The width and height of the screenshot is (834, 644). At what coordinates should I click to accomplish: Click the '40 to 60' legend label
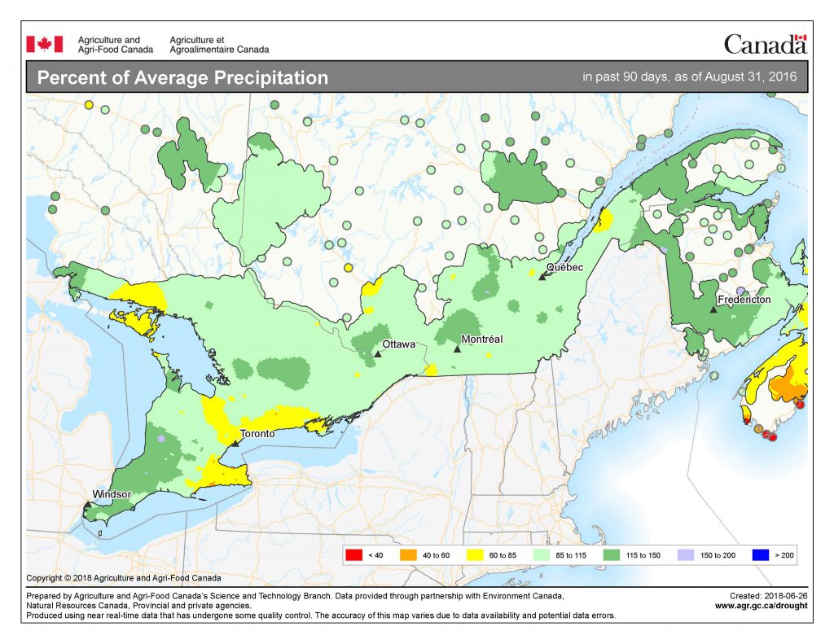[x=436, y=555]
